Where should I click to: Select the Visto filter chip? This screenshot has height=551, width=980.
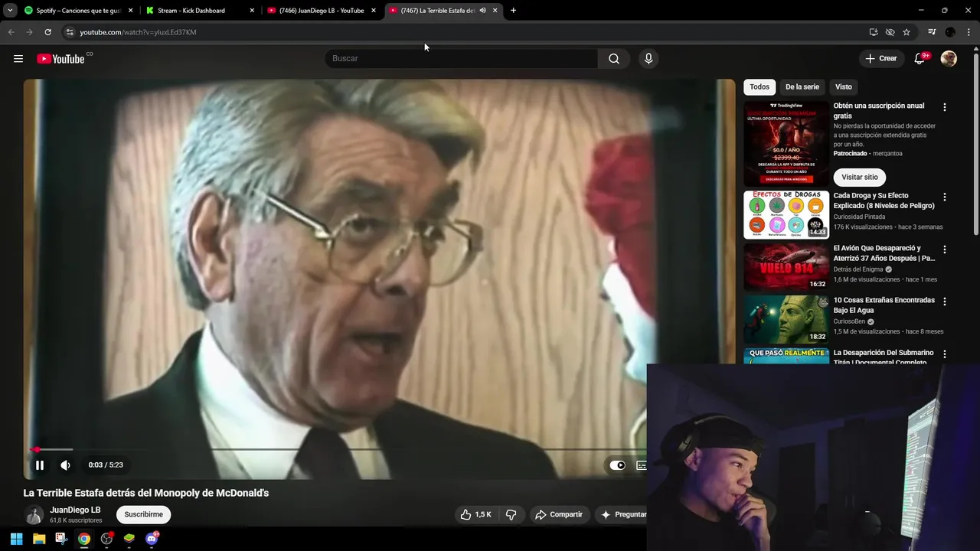pyautogui.click(x=844, y=86)
